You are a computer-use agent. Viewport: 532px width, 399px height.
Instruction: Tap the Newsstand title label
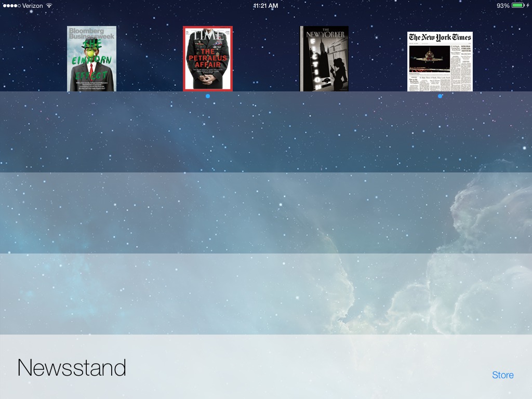[x=71, y=367]
